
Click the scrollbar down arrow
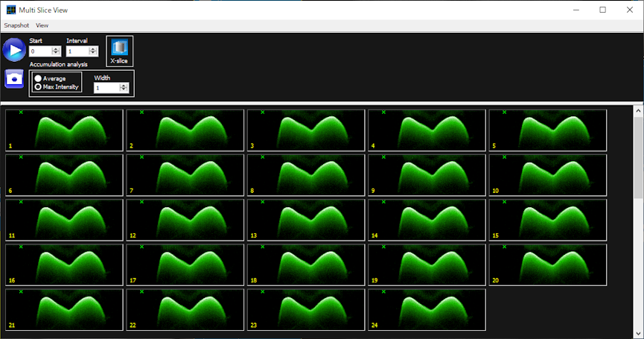638,335
